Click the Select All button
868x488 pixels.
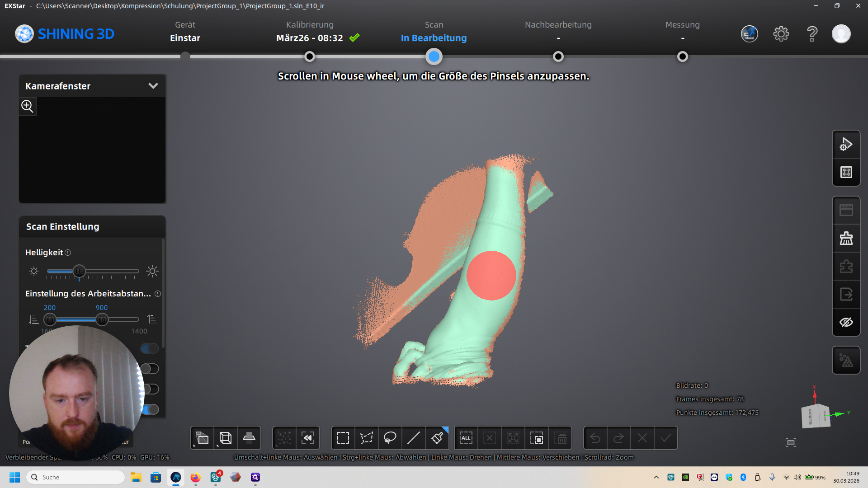466,438
